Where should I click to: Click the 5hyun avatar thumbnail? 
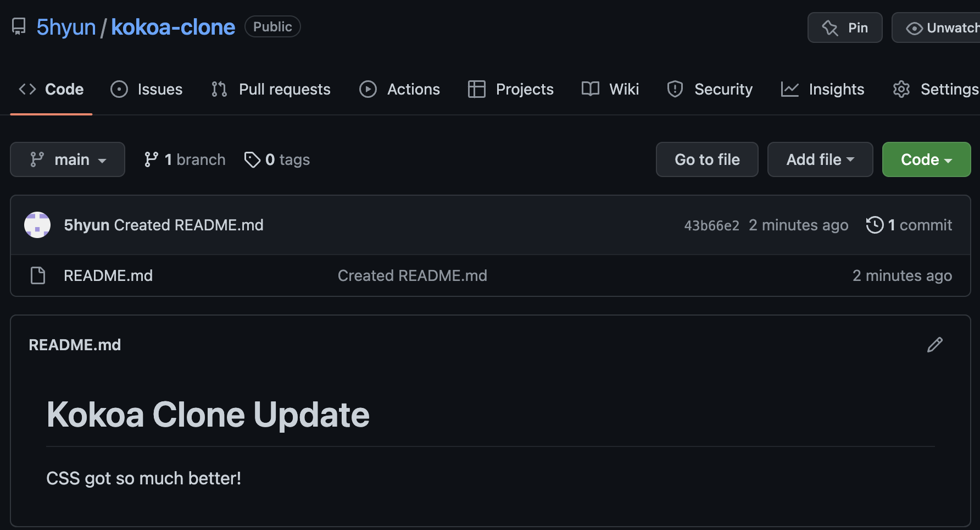(37, 225)
